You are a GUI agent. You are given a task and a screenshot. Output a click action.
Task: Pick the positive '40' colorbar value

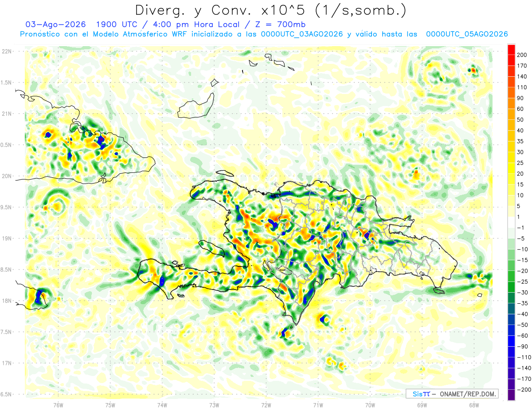[521, 131]
